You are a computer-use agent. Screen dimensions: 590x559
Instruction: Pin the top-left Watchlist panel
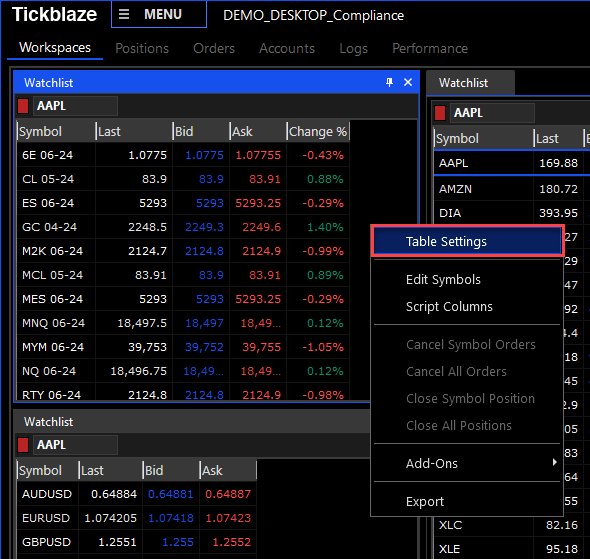(x=389, y=82)
